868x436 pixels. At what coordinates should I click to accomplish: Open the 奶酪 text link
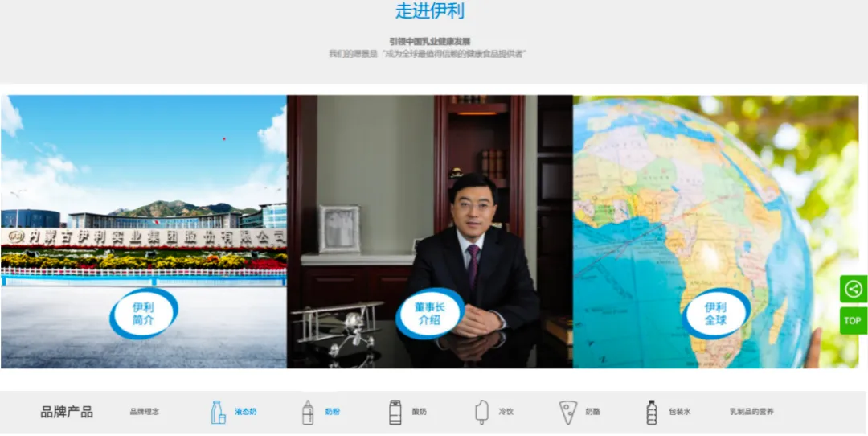point(593,412)
